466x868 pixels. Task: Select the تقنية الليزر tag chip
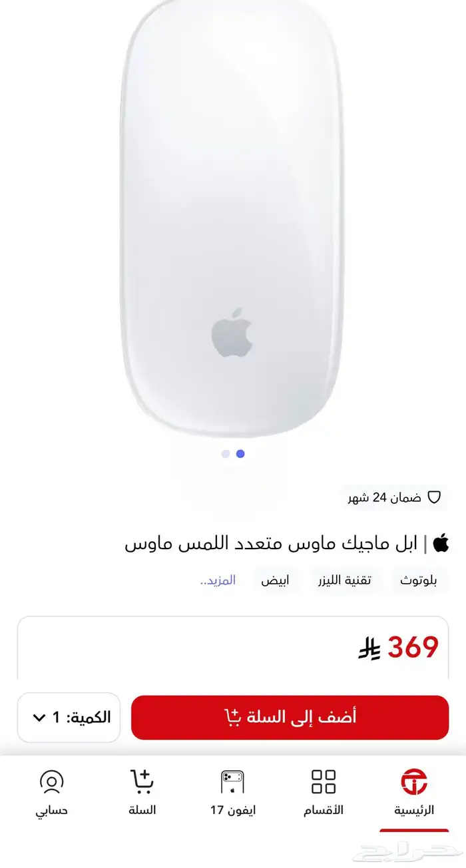[x=342, y=580]
